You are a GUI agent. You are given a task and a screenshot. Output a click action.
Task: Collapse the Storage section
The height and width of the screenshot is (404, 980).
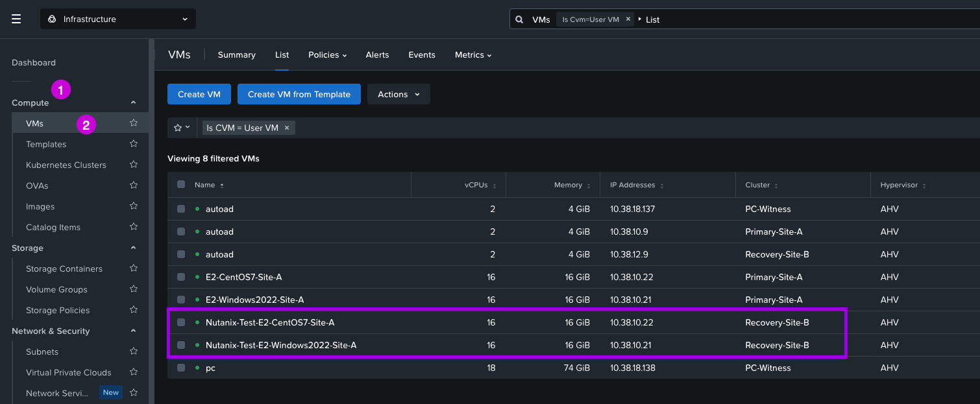tap(134, 248)
